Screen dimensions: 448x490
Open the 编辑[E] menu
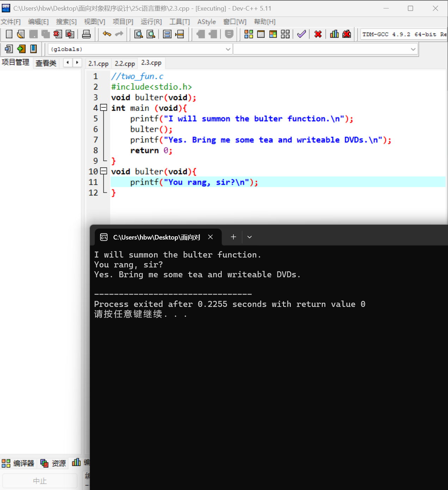pyautogui.click(x=38, y=22)
